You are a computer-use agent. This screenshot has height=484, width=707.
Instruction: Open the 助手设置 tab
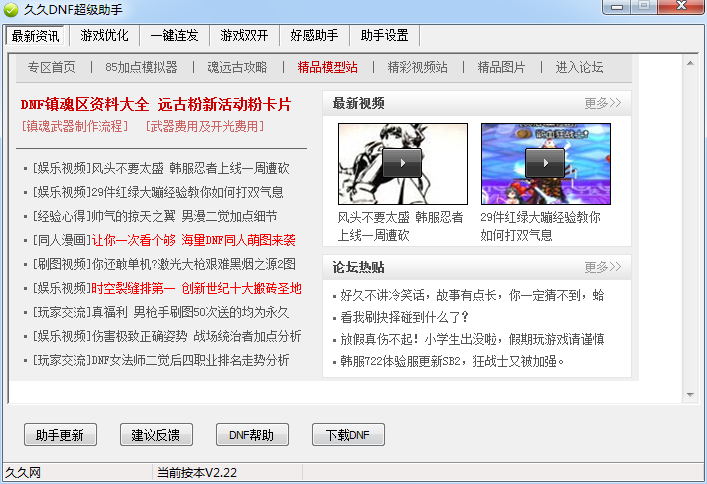pyautogui.click(x=385, y=36)
